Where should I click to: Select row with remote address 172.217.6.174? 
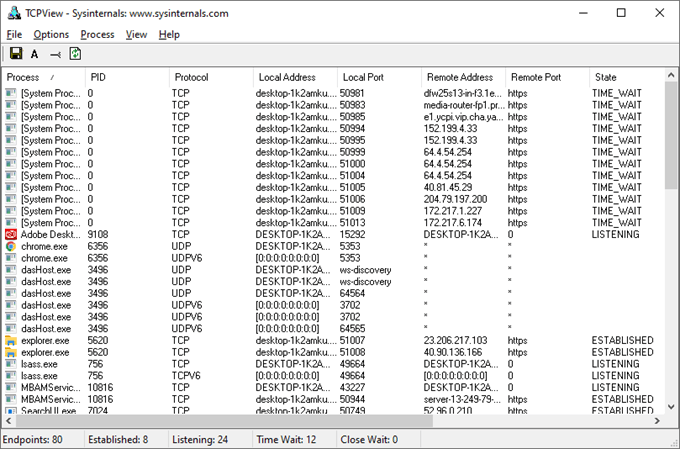(333, 223)
